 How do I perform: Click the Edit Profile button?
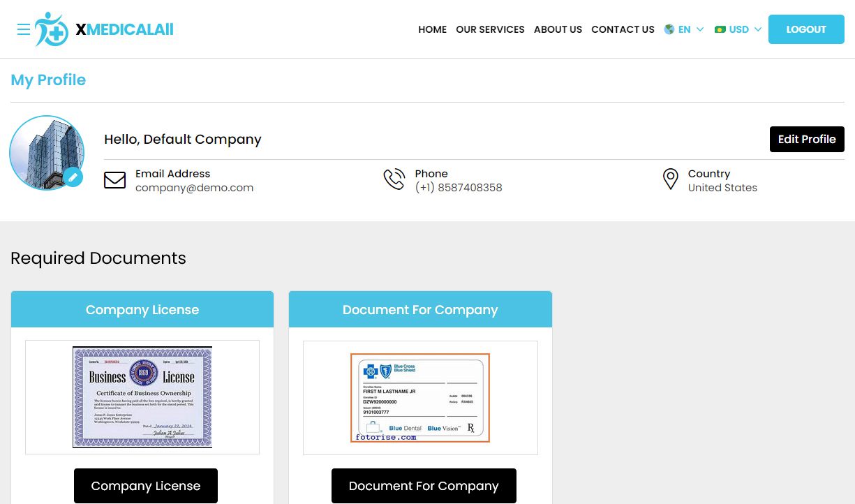tap(806, 139)
